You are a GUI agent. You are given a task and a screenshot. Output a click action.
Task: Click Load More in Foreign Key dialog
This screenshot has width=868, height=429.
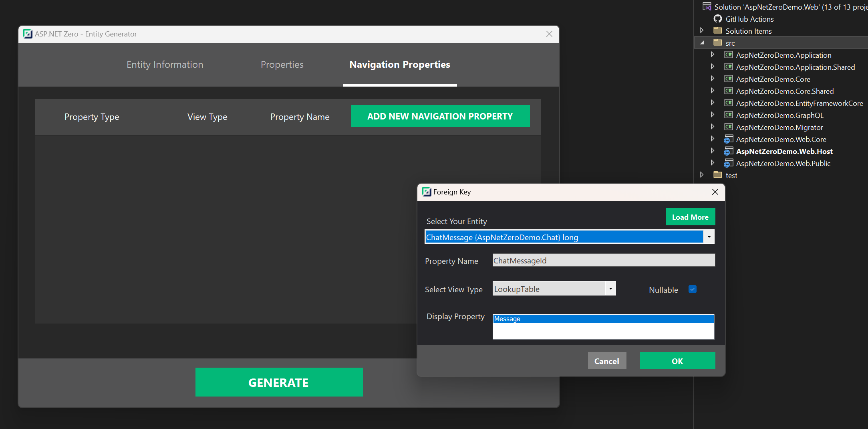point(690,217)
